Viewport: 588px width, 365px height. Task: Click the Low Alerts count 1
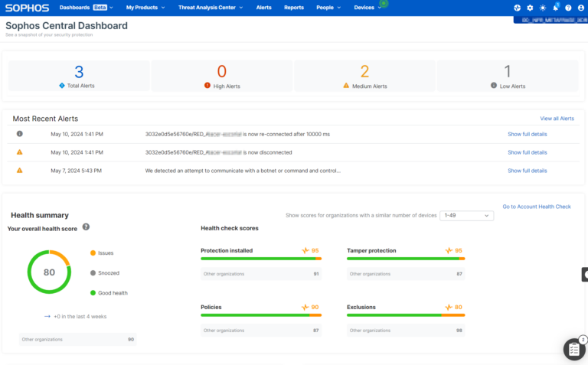point(508,71)
